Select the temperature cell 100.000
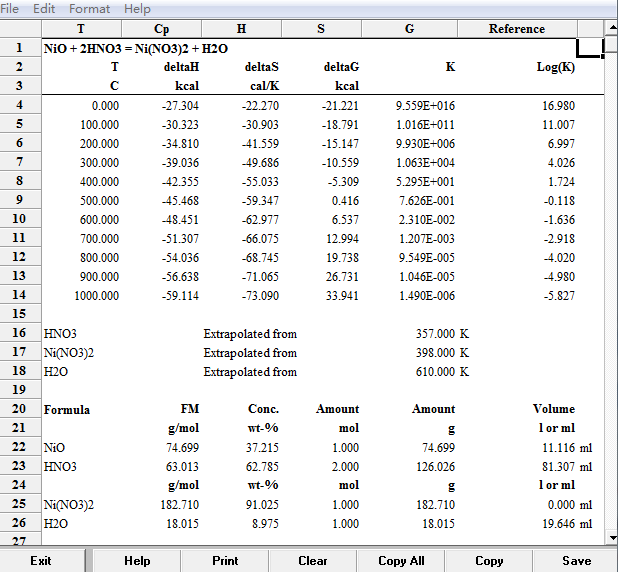This screenshot has width=618, height=572. click(99, 125)
